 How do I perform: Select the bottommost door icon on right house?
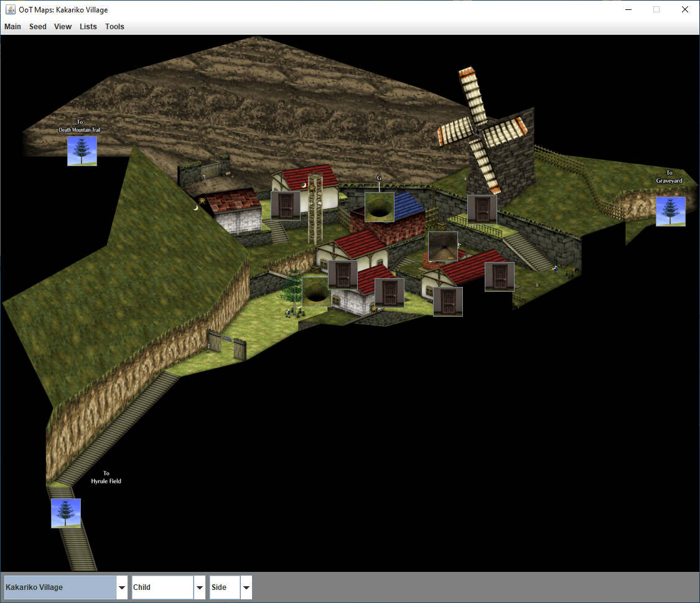448,302
